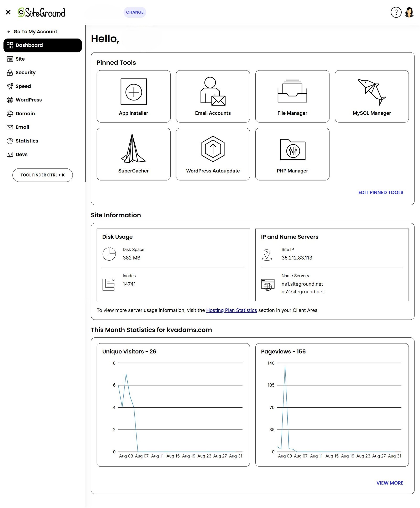Open the user profile avatar
Viewport: 420px width, 508px height.
pyautogui.click(x=409, y=12)
